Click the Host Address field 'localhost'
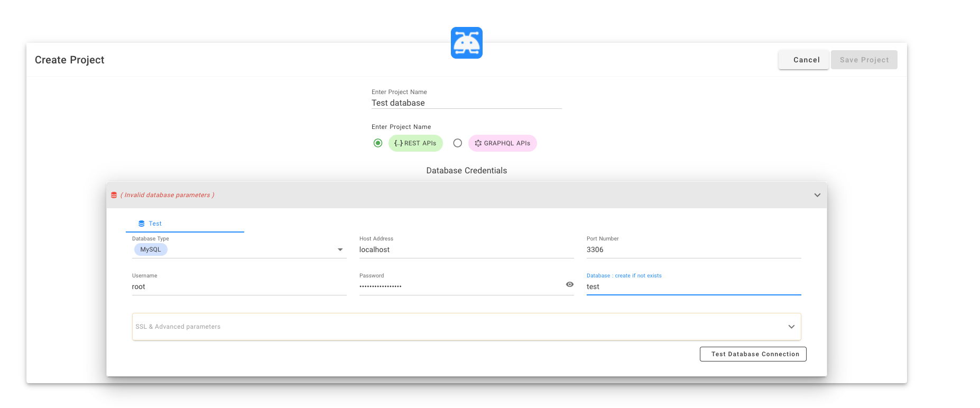Screen dimensions: 980x408 pyautogui.click(x=467, y=249)
